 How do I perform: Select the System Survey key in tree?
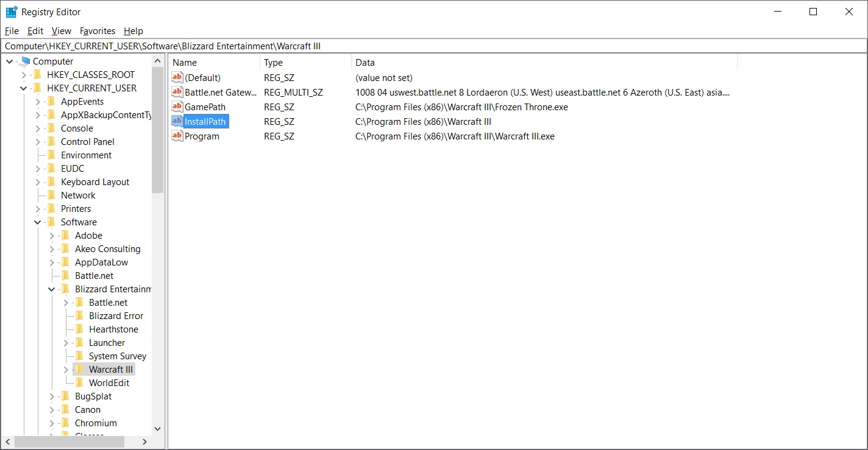118,356
